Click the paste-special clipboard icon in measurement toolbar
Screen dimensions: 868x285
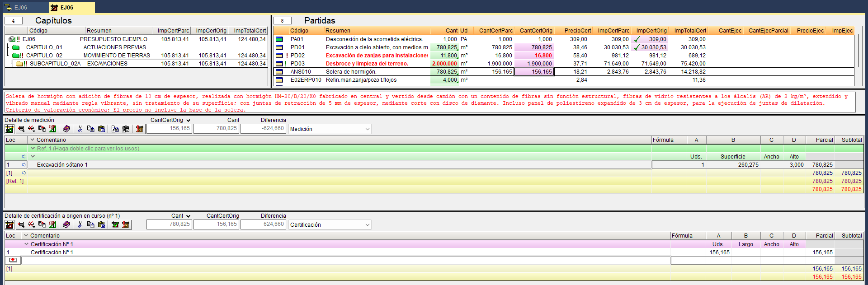[126, 129]
